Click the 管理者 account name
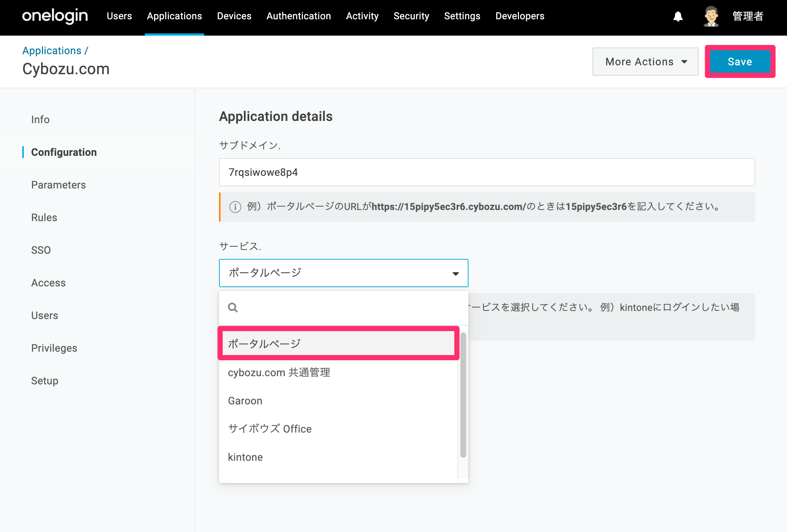The height and width of the screenshot is (532, 787). point(748,16)
